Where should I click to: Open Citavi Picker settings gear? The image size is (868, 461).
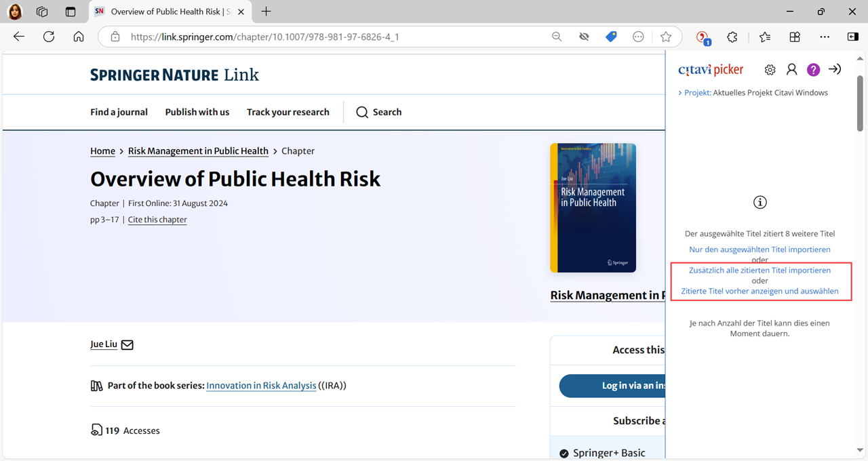click(770, 70)
